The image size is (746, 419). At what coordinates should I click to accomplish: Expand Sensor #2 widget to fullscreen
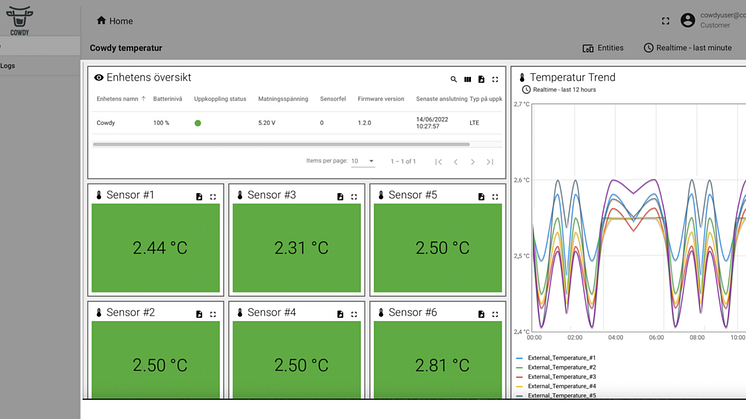point(213,314)
